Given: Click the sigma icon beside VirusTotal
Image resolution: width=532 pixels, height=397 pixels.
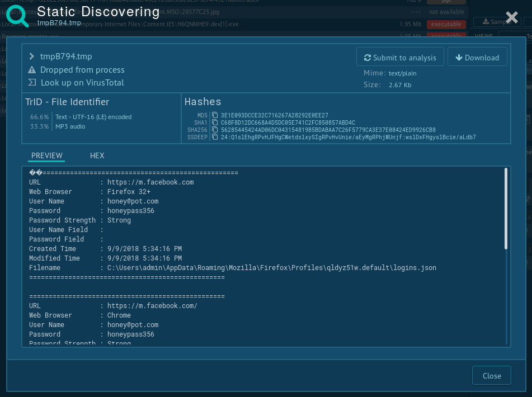Looking at the screenshot, I should click(x=32, y=83).
